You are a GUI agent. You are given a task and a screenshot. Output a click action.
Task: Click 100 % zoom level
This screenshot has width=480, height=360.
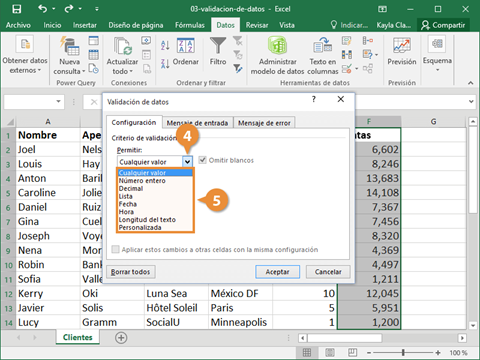coord(458,352)
